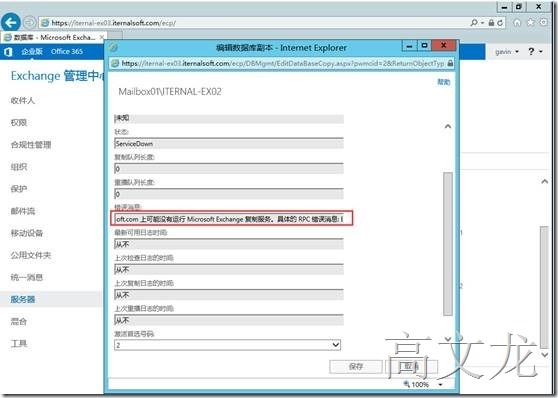
Task: Open the browser tools gear icon
Action: 543,22
